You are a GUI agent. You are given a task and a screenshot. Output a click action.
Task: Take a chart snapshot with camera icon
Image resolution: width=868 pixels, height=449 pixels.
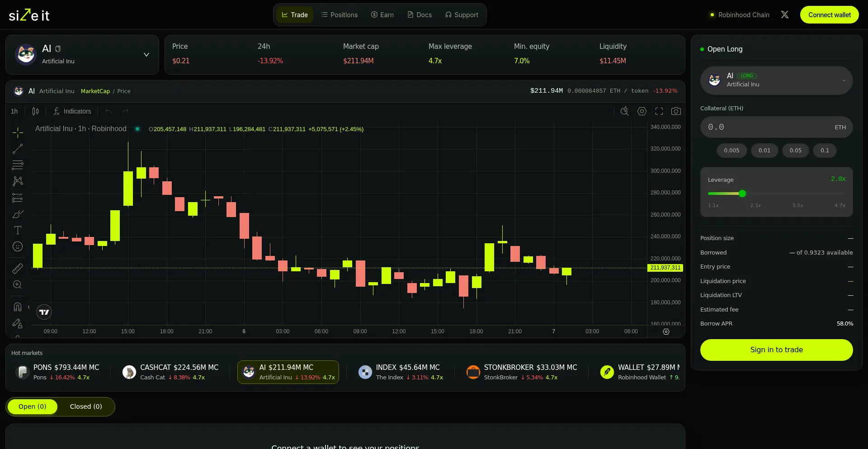coord(676,111)
